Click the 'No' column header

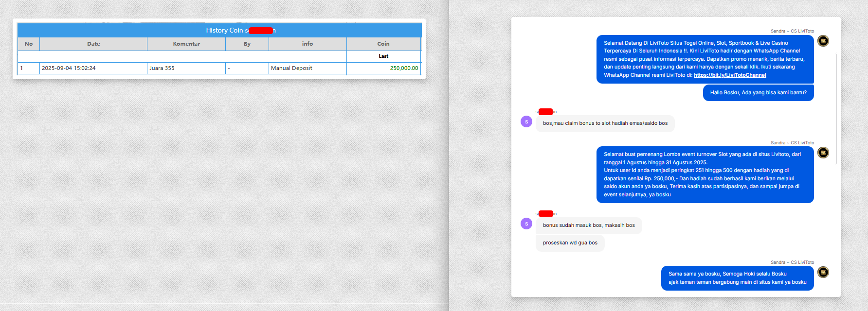coord(29,44)
